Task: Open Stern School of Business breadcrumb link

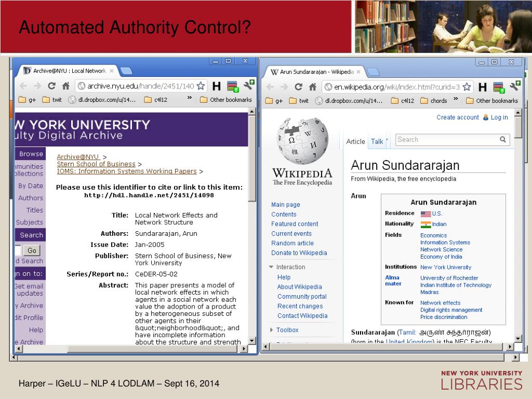Action: 96,164
